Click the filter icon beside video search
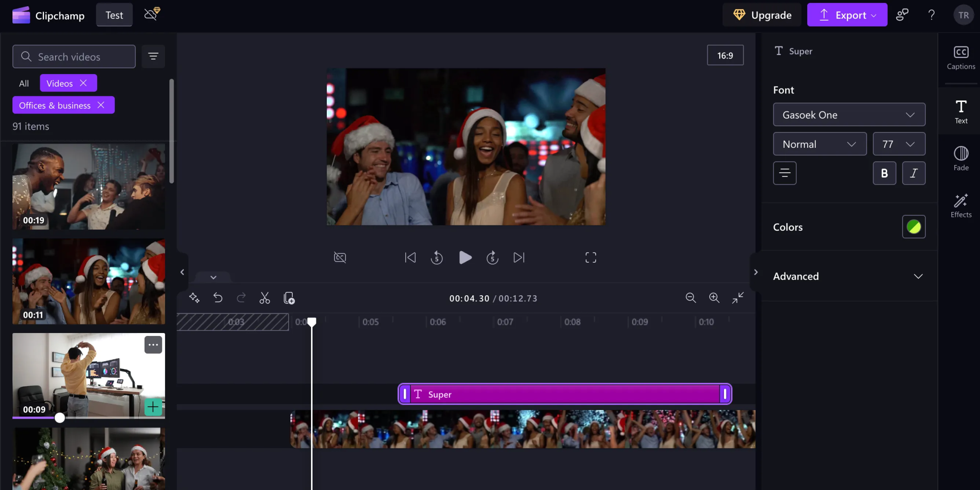This screenshot has height=490, width=980. [x=153, y=56]
